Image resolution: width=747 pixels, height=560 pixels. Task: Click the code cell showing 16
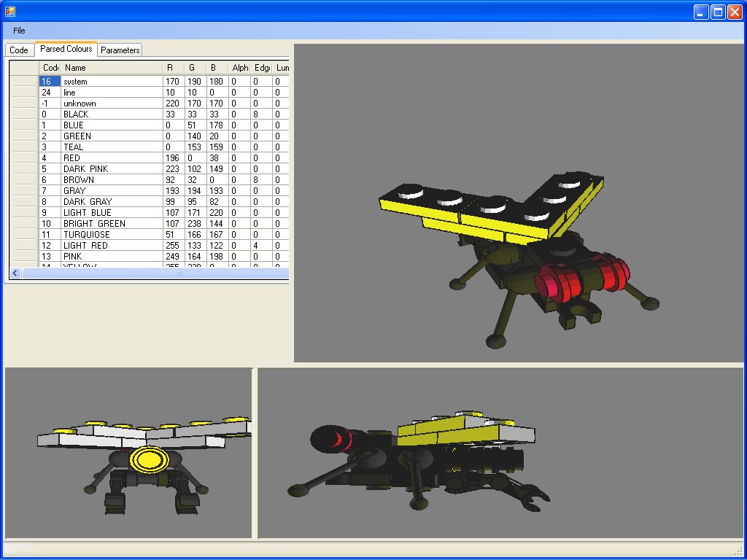coord(50,82)
